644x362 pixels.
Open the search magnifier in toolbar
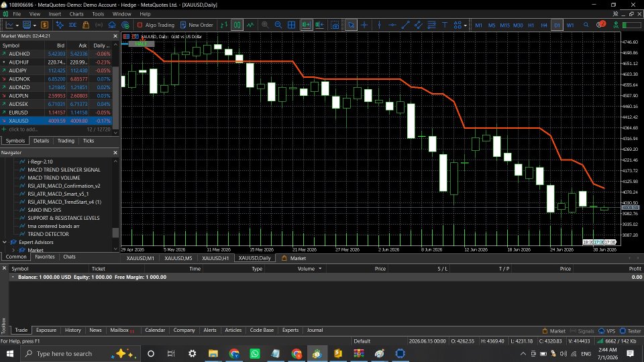tap(586, 25)
